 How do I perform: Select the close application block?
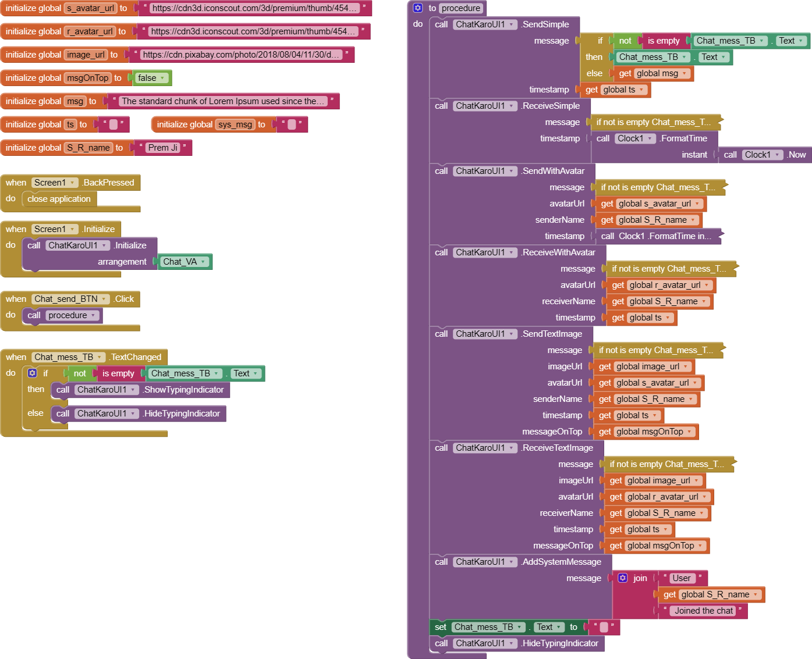pyautogui.click(x=59, y=199)
